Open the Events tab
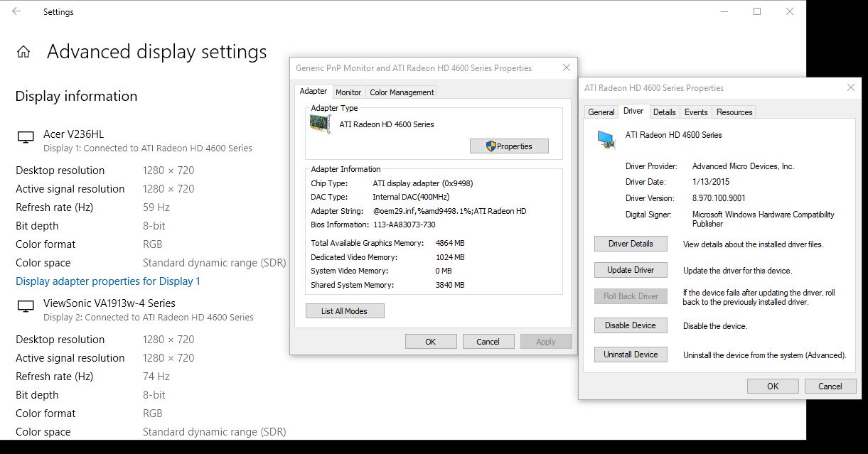 pyautogui.click(x=696, y=112)
